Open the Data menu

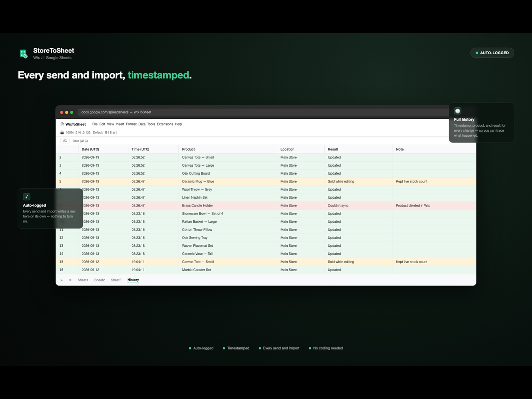coord(142,124)
